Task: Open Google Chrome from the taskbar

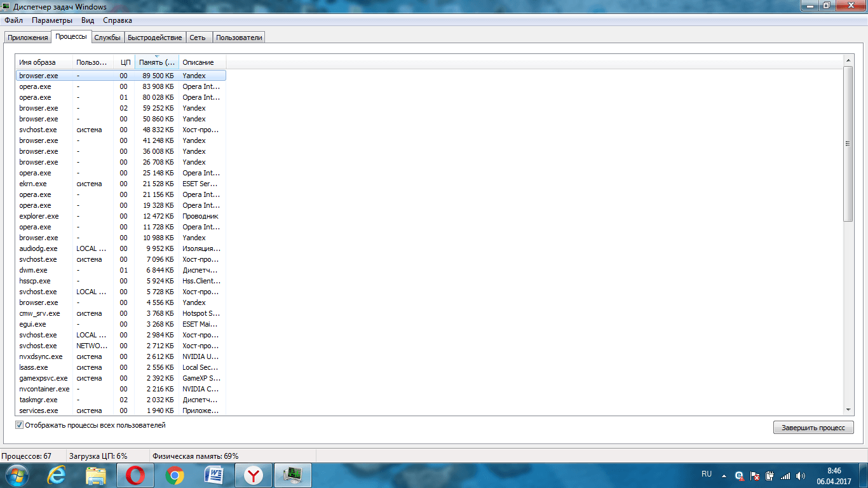Action: [x=175, y=475]
